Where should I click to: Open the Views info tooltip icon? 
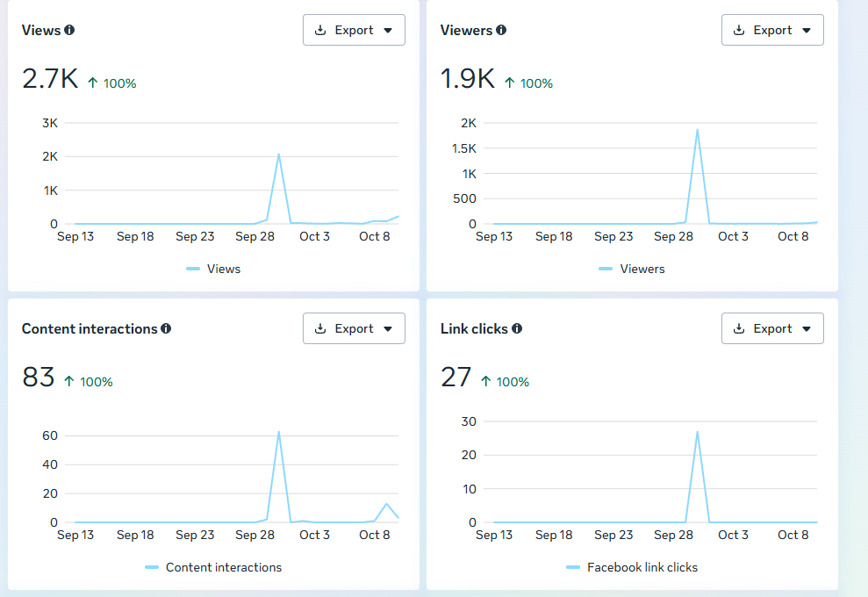coord(69,30)
